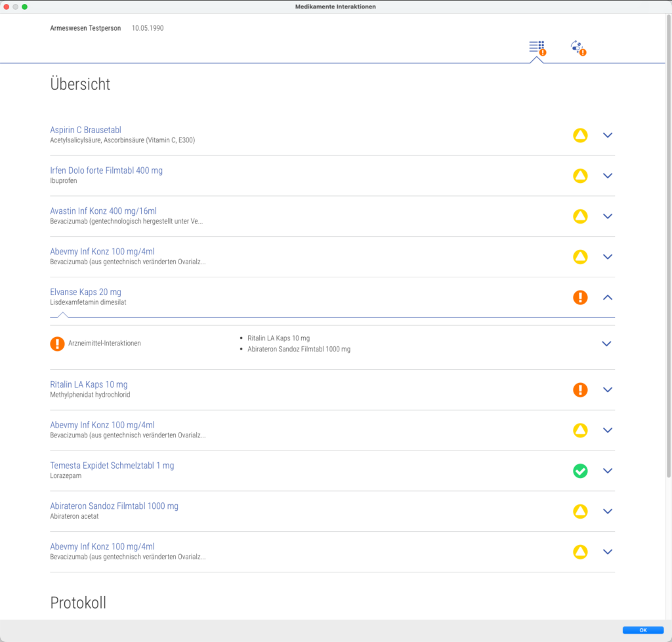Open the overview list tab icon
Image resolution: width=672 pixels, height=642 pixels.
(537, 48)
